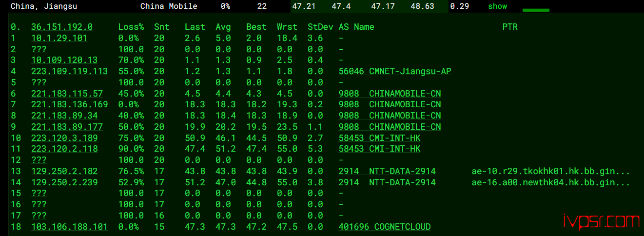Click the Avg column header
644x236 pixels.
(223, 27)
